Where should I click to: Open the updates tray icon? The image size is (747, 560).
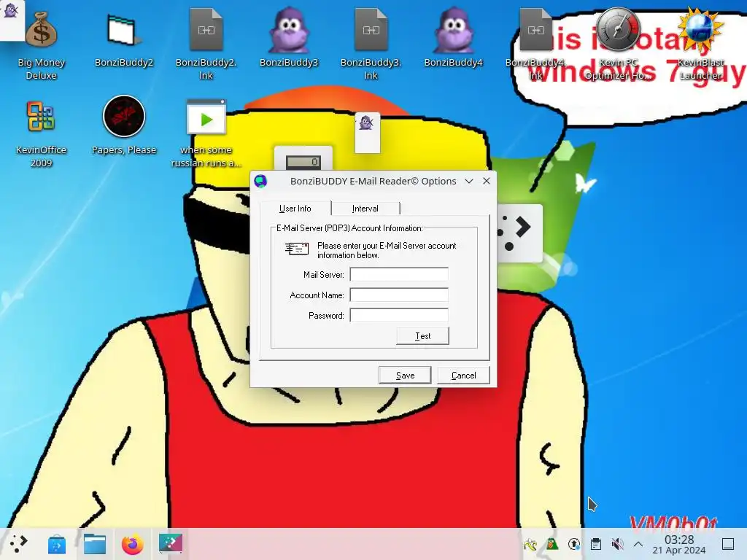coord(574,544)
